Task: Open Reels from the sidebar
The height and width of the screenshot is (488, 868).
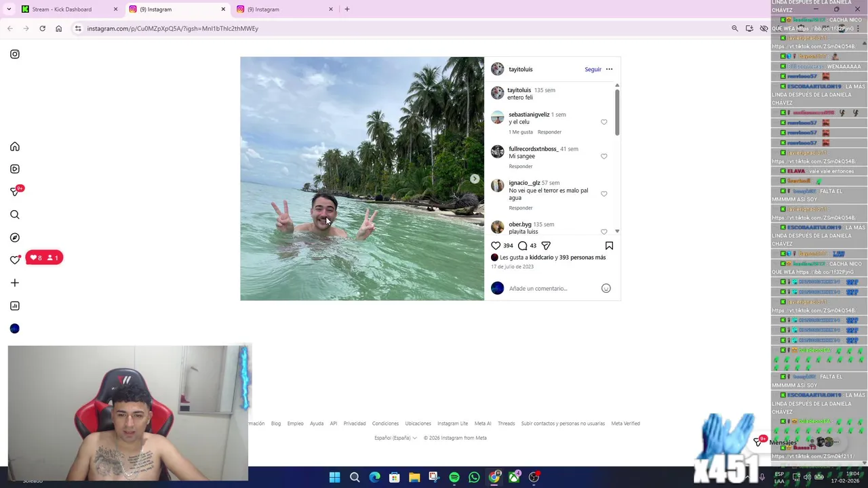Action: tap(15, 169)
